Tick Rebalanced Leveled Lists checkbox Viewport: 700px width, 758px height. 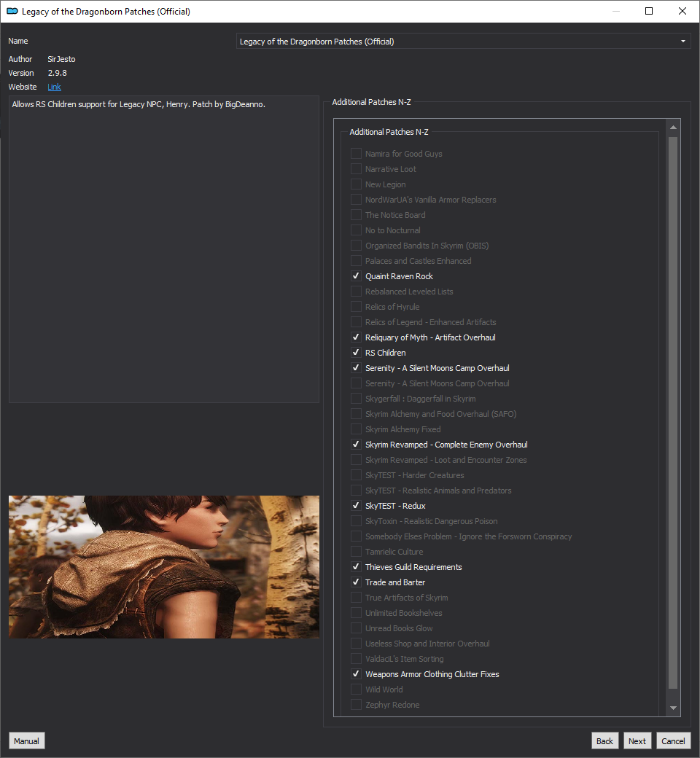(356, 292)
